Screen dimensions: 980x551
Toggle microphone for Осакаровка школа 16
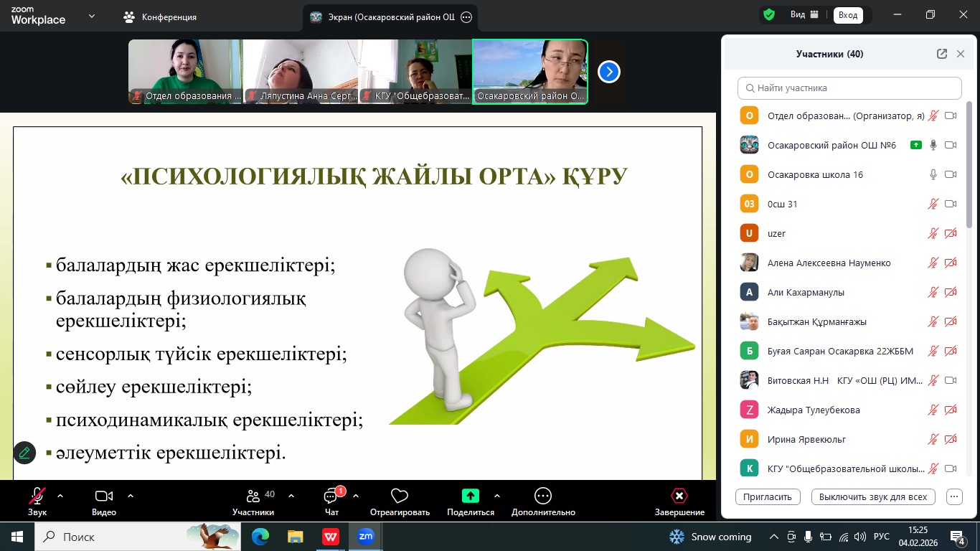pyautogui.click(x=933, y=174)
